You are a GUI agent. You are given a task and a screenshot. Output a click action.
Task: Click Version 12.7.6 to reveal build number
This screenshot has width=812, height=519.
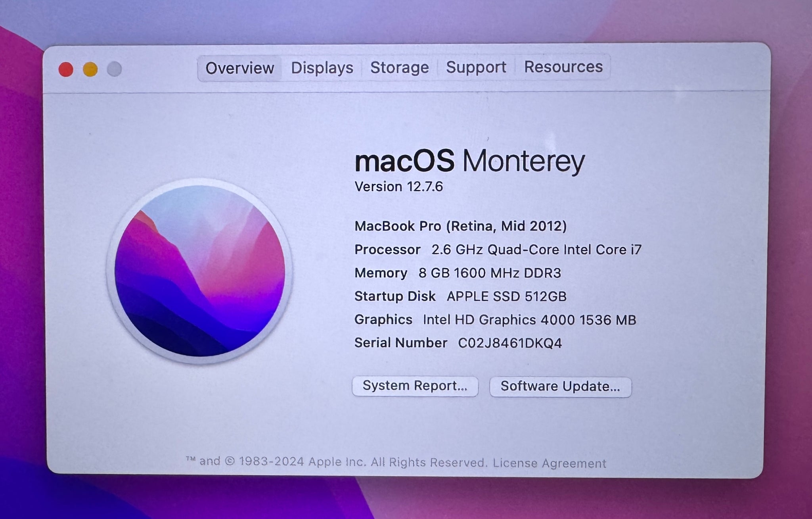[x=398, y=186]
